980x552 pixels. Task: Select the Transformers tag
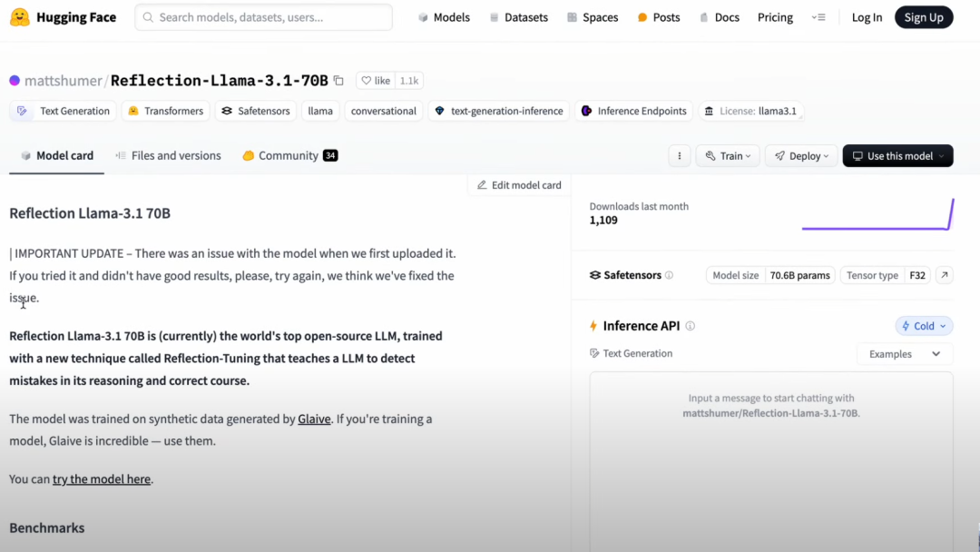tap(166, 111)
